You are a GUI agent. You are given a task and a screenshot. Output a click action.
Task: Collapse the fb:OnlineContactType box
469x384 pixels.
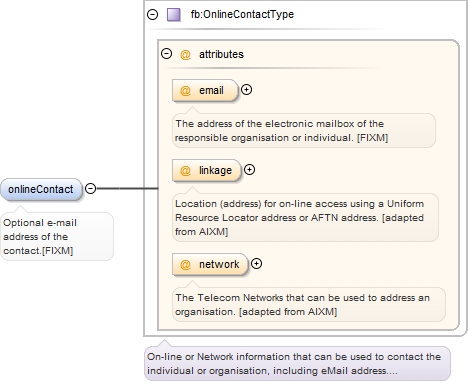[153, 14]
